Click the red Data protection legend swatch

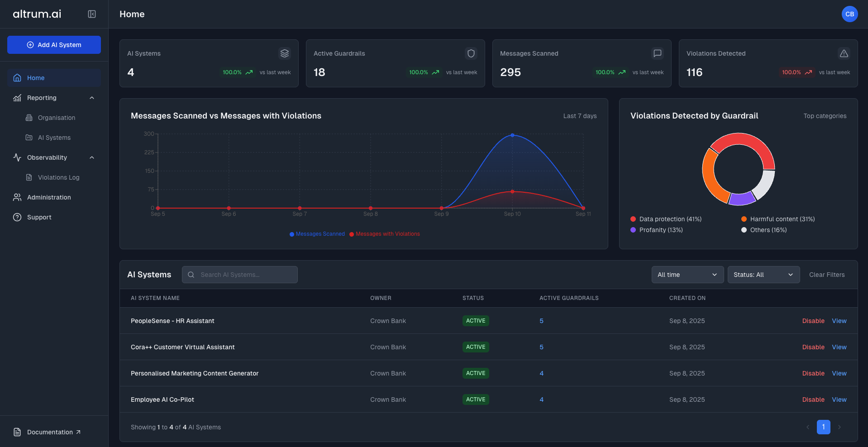pos(633,219)
